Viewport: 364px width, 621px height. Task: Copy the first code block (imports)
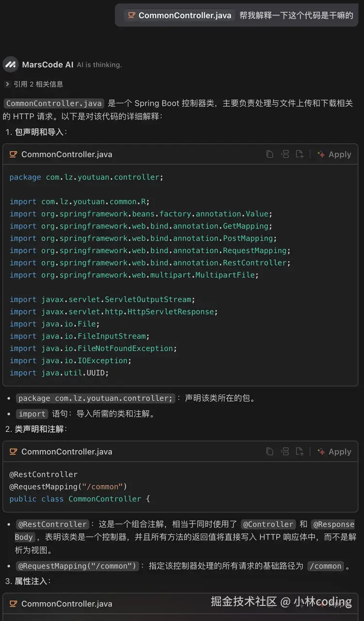pos(270,154)
